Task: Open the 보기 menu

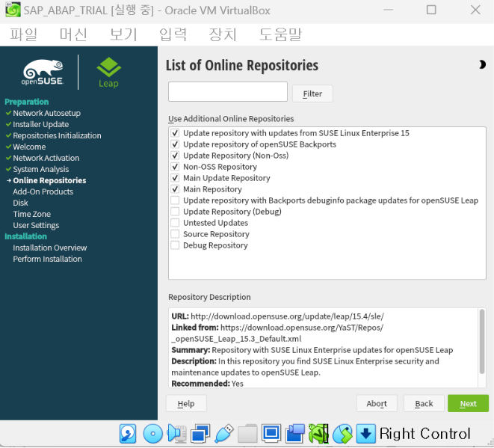Action: 123,34
